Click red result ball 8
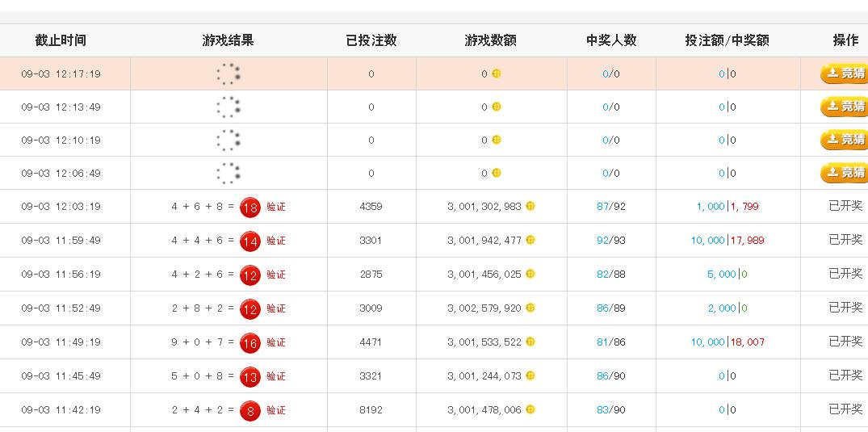The height and width of the screenshot is (432, 868). pos(250,410)
